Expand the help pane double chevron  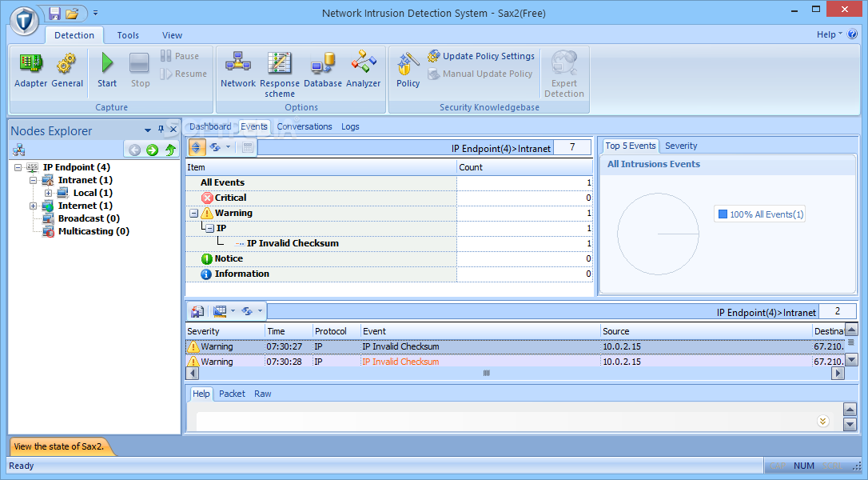coord(822,422)
